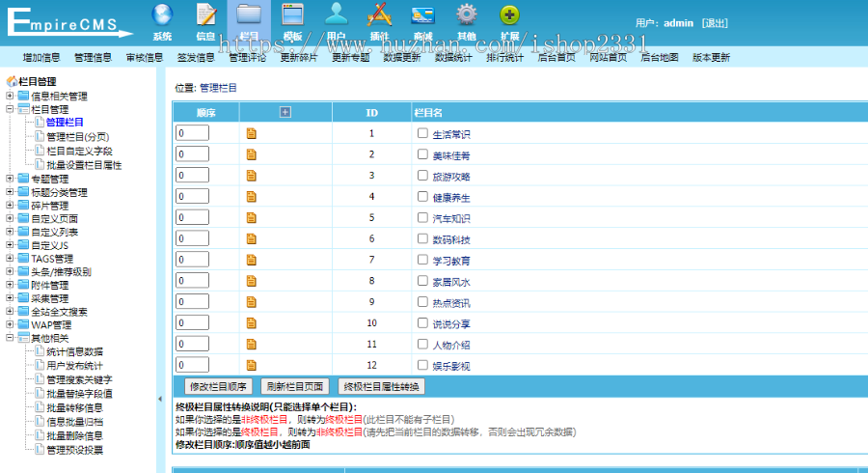Expand the 信息相关管理 tree node
The width and height of the screenshot is (868, 473).
[x=10, y=96]
